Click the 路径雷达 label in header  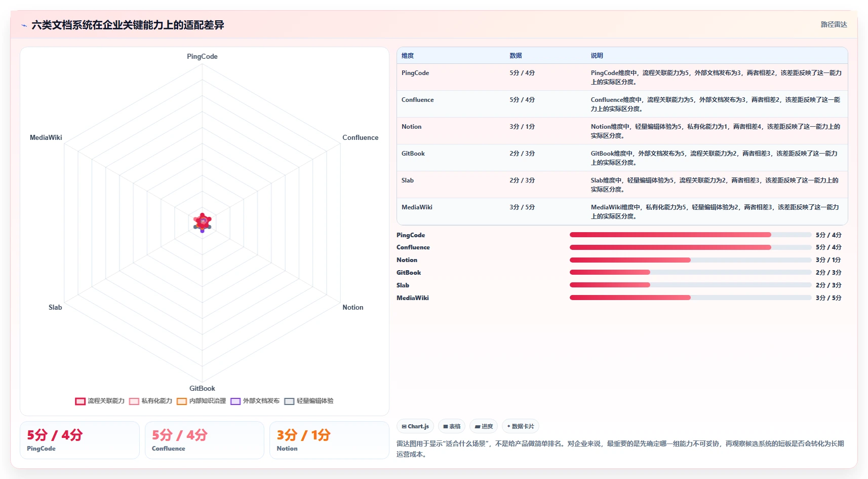[834, 24]
